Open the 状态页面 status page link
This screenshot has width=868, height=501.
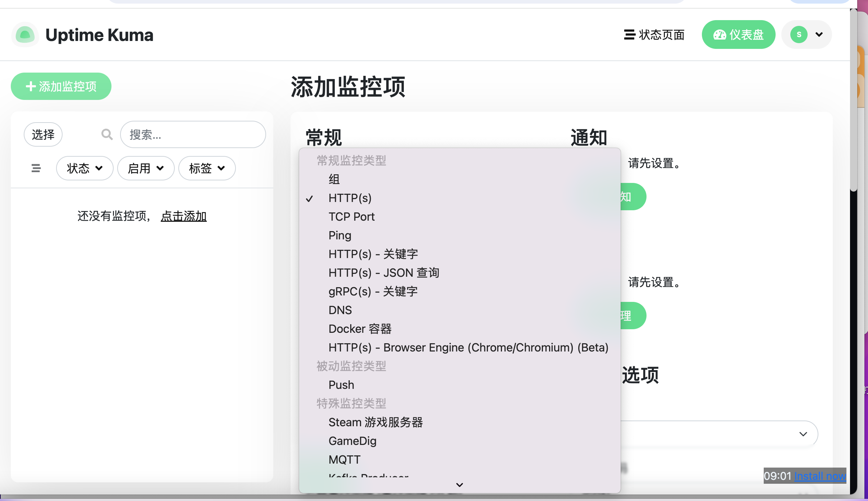pyautogui.click(x=654, y=35)
